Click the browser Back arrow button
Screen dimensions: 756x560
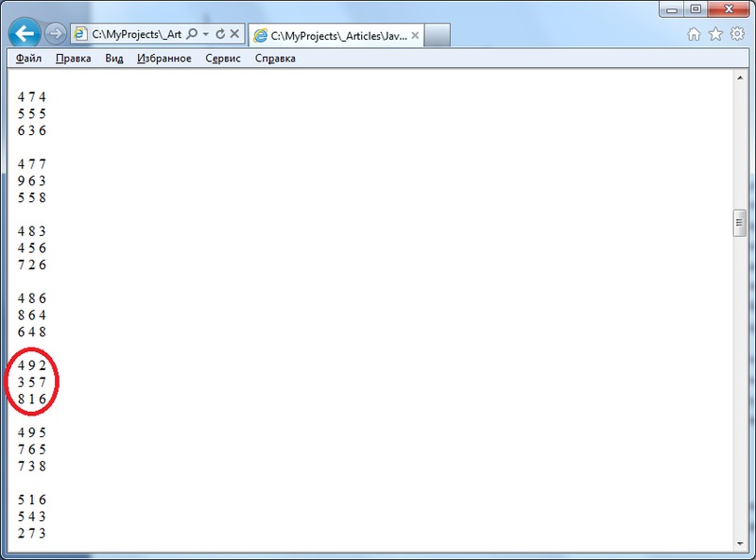(x=24, y=34)
